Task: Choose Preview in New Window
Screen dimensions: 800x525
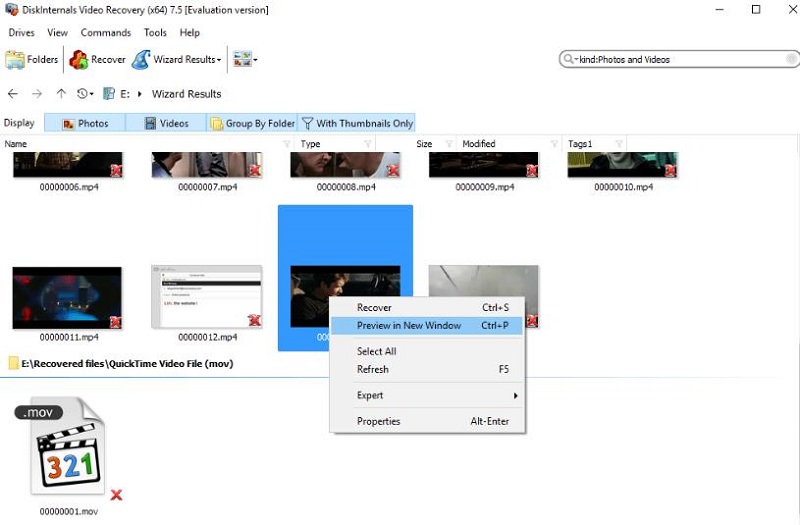Action: pyautogui.click(x=428, y=326)
